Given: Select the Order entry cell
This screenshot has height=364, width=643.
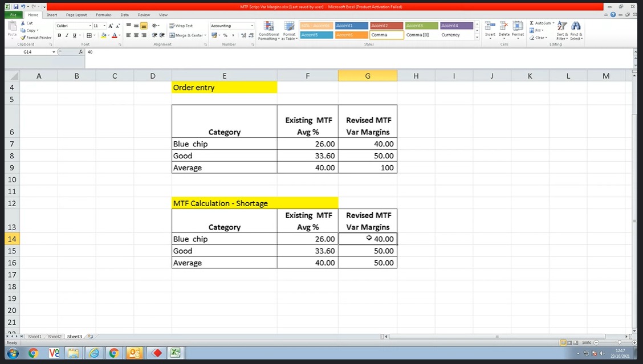Looking at the screenshot, I should [x=225, y=87].
